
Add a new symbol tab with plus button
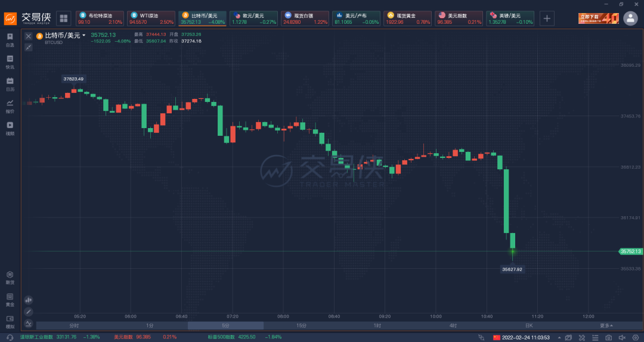click(x=547, y=18)
